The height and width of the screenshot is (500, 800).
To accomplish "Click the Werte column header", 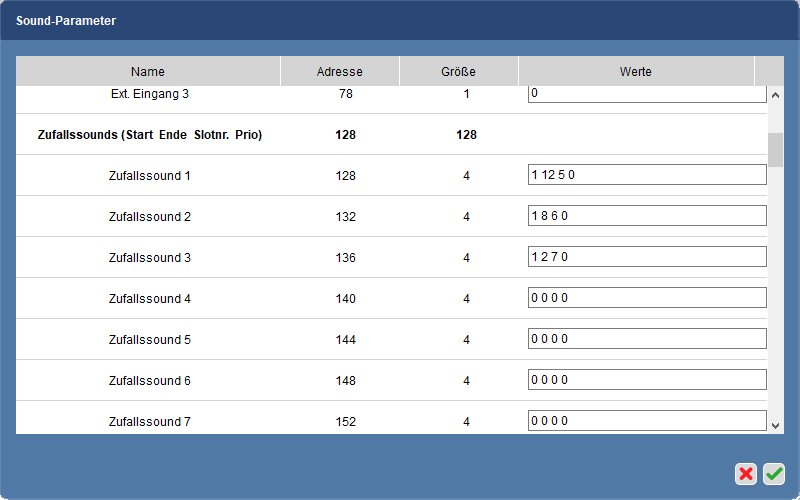I will [x=636, y=71].
